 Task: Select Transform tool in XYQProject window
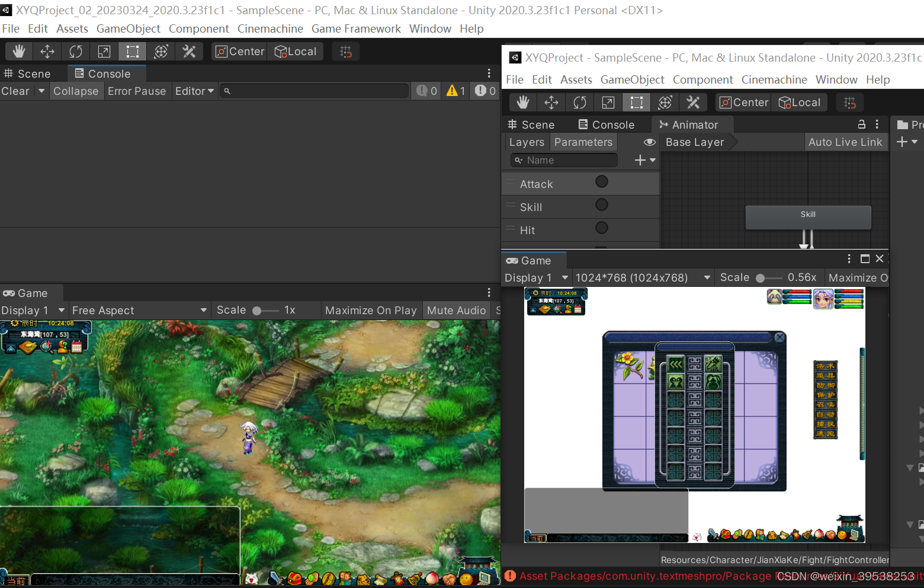point(665,103)
